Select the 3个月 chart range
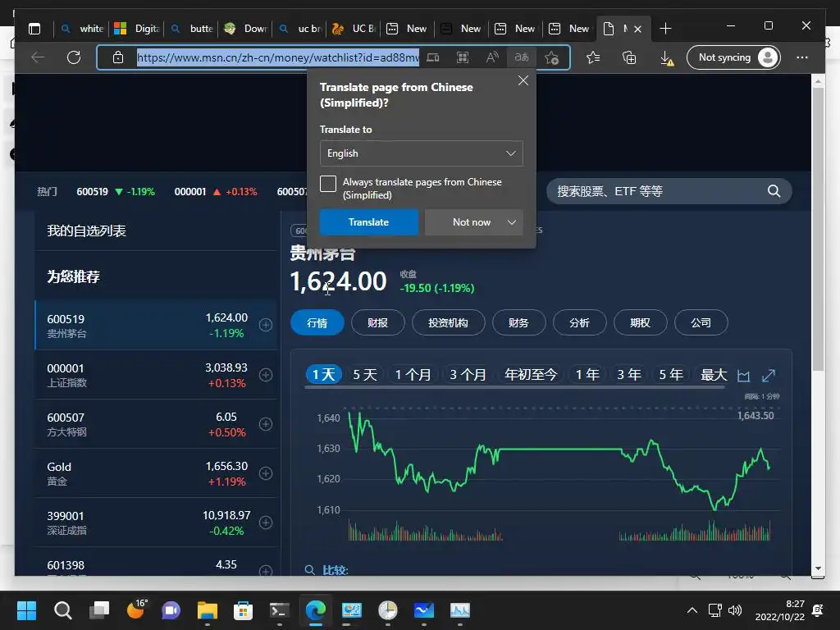The width and height of the screenshot is (840, 630). tap(468, 374)
